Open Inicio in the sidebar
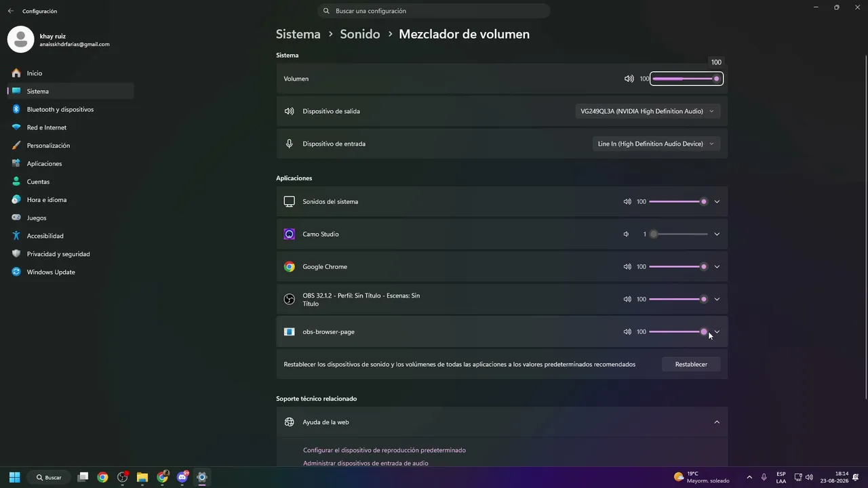This screenshot has height=488, width=868. (x=71, y=73)
